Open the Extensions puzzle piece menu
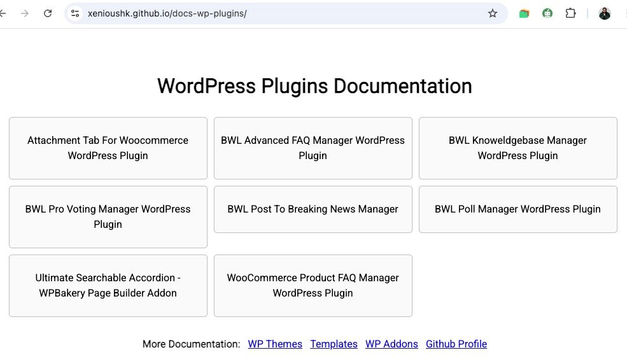627x364 pixels. (570, 13)
